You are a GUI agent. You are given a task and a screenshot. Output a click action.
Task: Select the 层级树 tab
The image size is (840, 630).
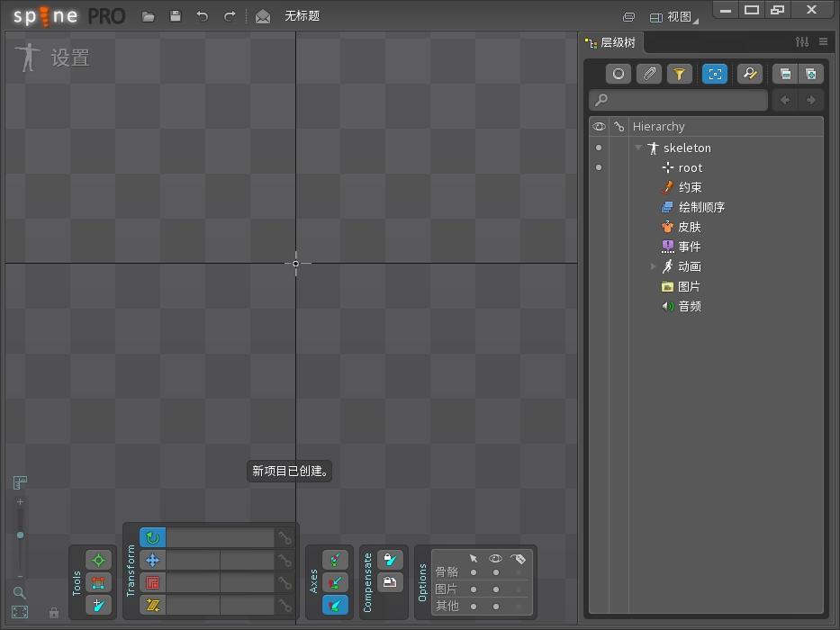click(x=610, y=42)
